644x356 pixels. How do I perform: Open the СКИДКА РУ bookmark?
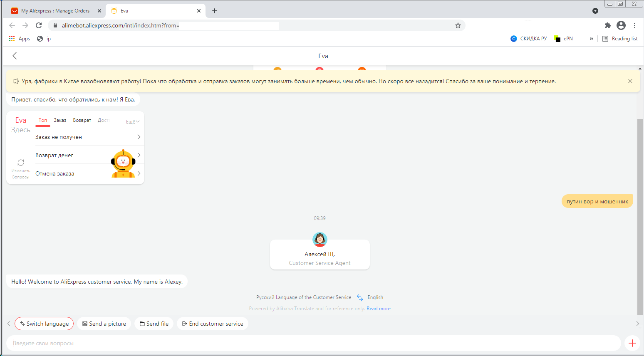tap(529, 39)
